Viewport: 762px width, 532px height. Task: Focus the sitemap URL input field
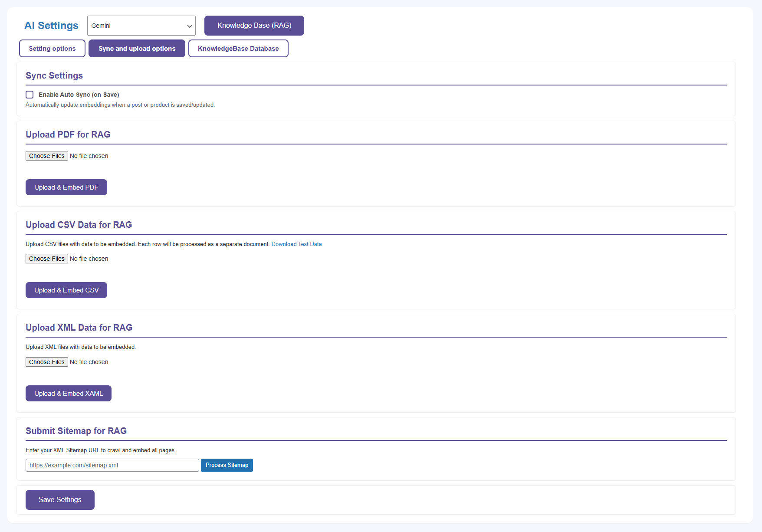(112, 465)
